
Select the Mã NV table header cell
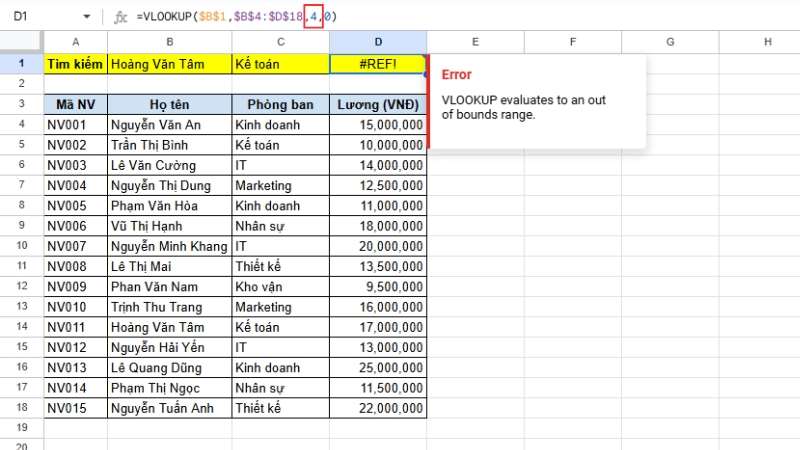pos(75,104)
